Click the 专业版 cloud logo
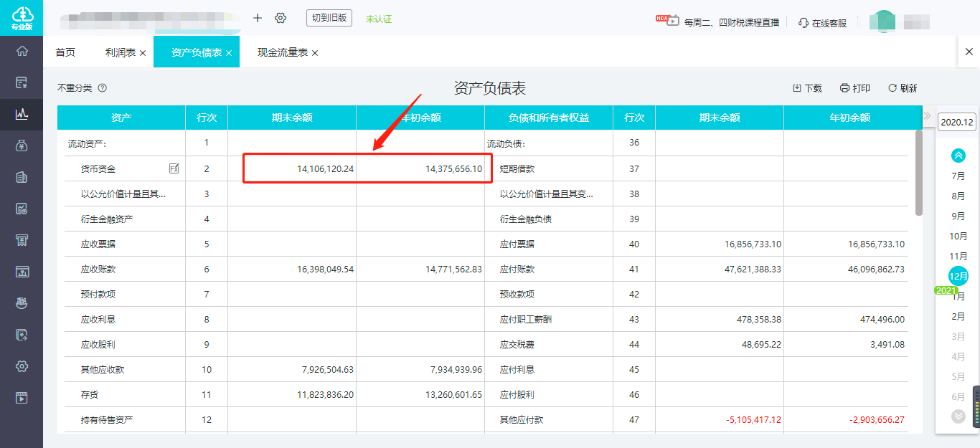The height and width of the screenshot is (448, 980). tap(22, 18)
